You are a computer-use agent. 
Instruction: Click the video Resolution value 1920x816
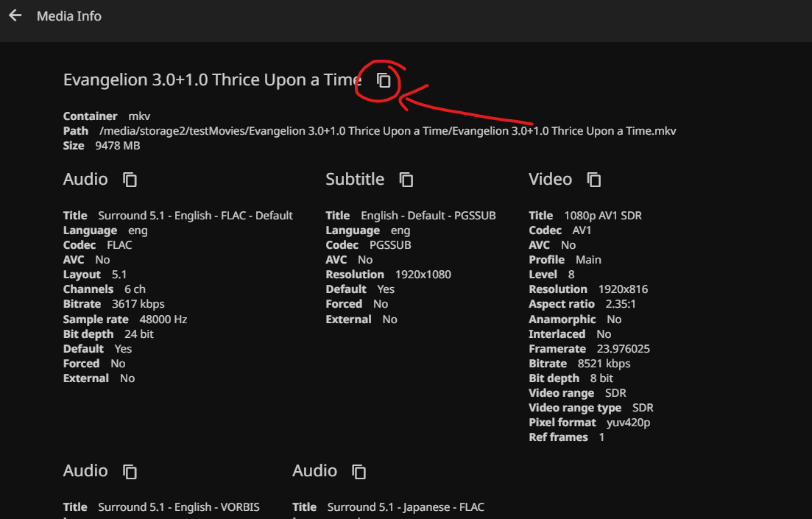[623, 289]
